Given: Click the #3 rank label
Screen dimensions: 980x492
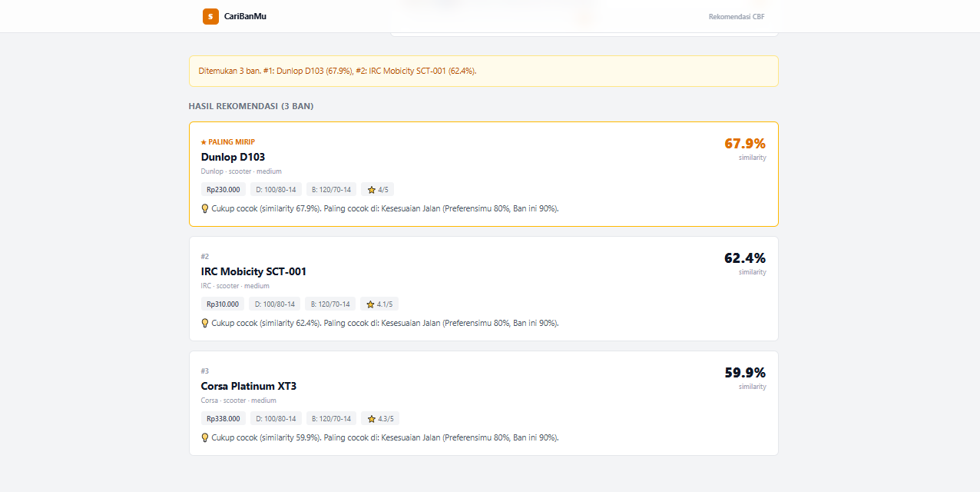Looking at the screenshot, I should point(205,371).
